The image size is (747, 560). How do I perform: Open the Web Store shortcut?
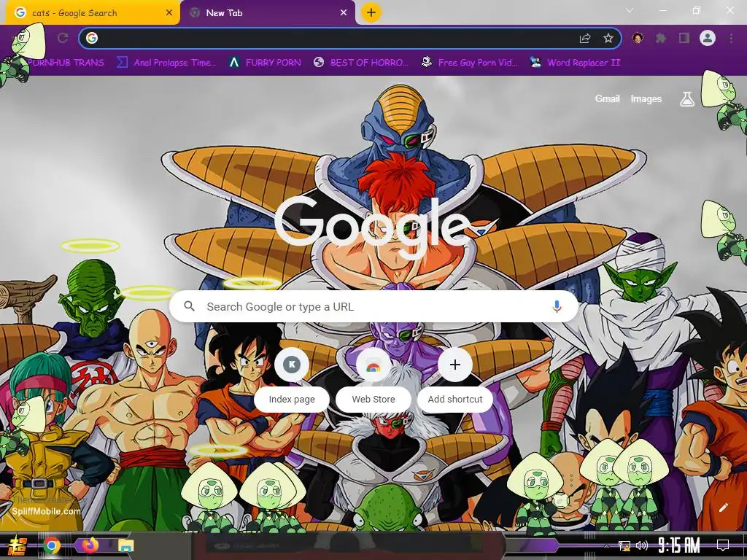click(x=373, y=381)
